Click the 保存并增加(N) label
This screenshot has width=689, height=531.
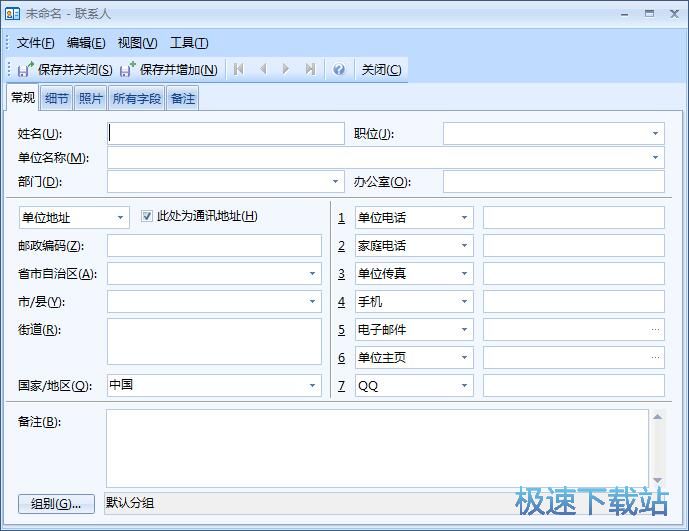coord(179,69)
